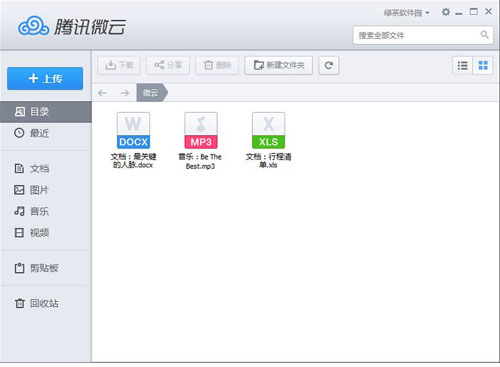Viewport: 500px width, 367px height.
Task: Switch to list view
Action: (x=463, y=65)
